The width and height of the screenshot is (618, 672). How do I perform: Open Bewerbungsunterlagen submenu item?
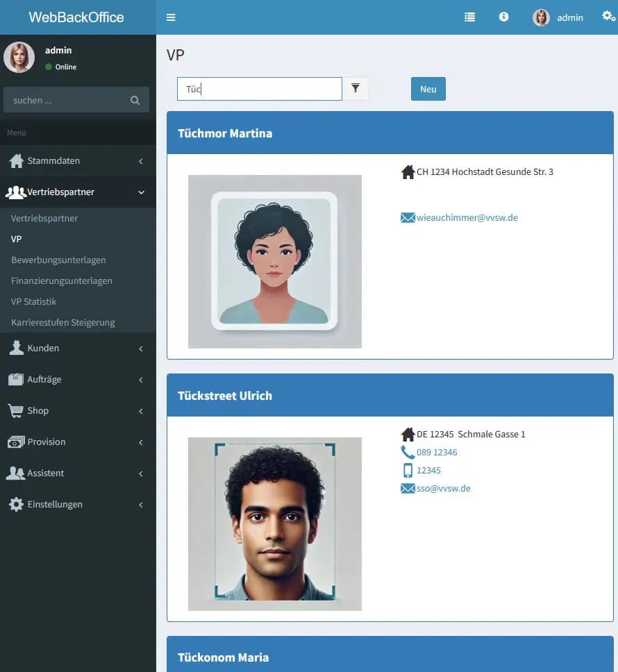(x=58, y=260)
